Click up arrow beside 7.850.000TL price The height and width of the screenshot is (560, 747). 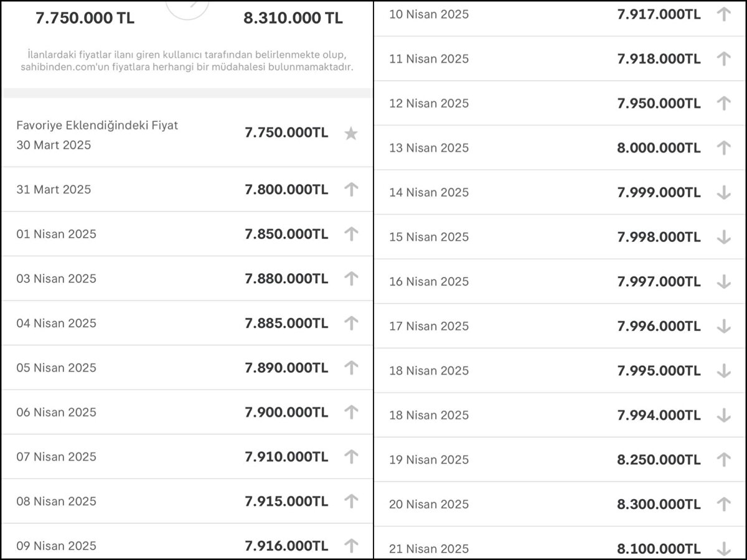pos(351,234)
